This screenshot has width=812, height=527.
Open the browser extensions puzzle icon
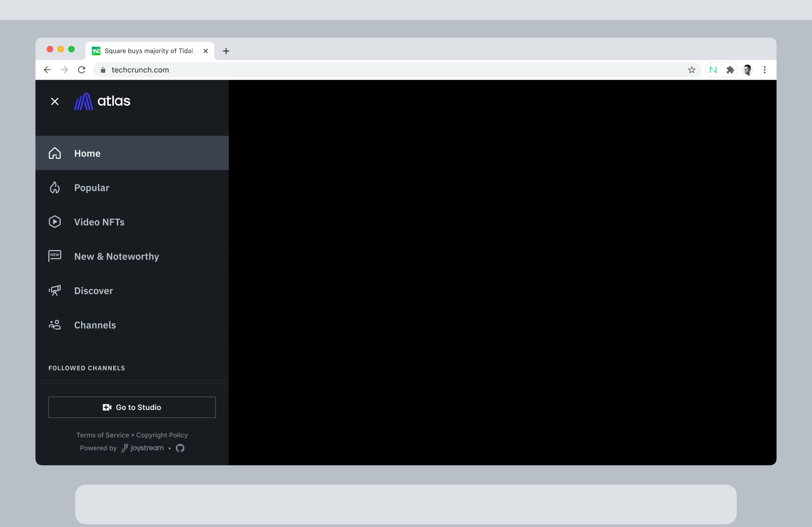tap(730, 69)
